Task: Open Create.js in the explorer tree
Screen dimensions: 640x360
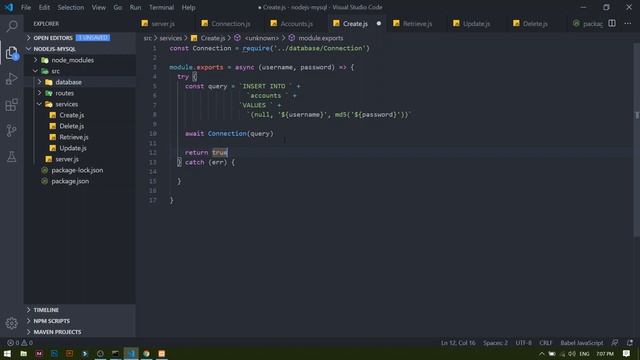Action: [80, 115]
